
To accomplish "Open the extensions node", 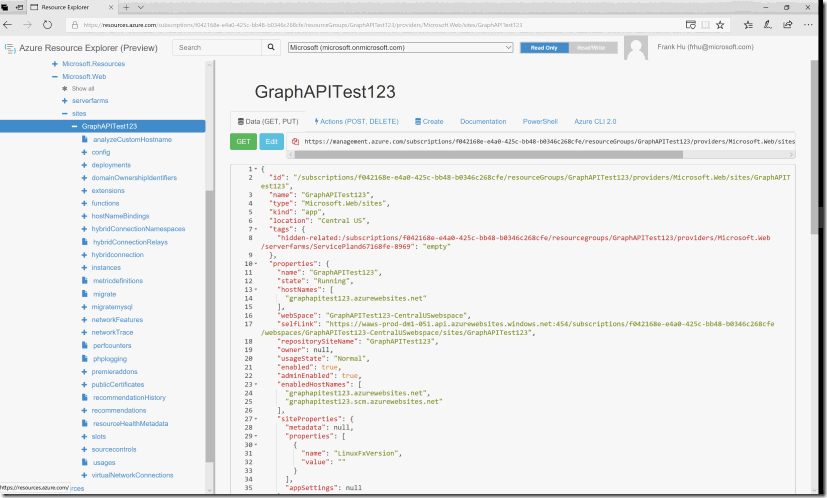I will (x=108, y=191).
